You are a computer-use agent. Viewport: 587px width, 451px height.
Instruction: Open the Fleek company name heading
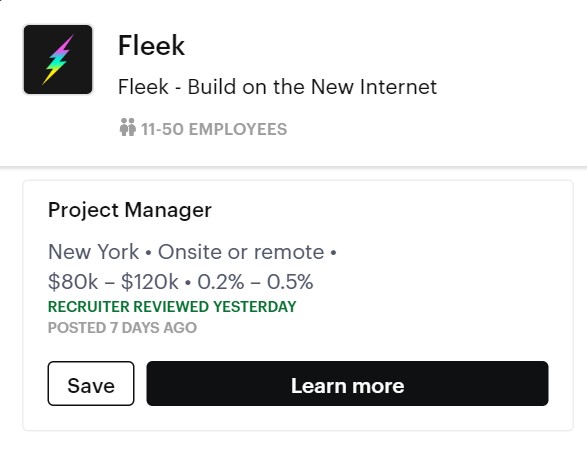click(151, 45)
